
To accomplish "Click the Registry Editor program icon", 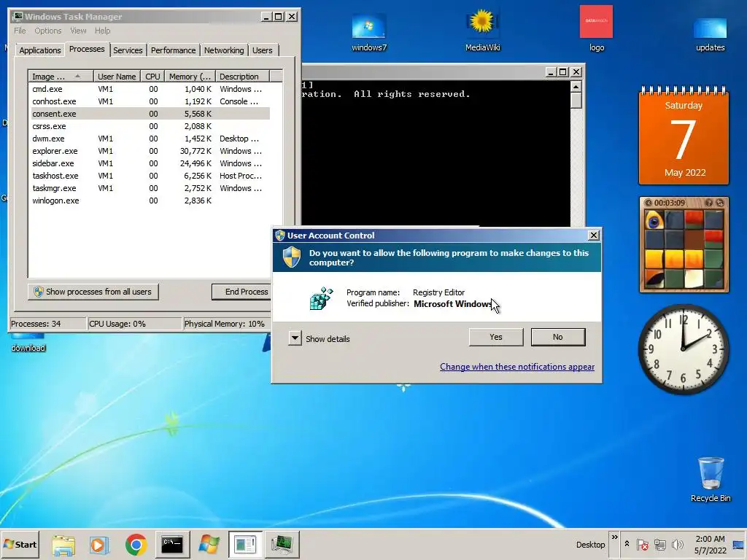I will 321,298.
